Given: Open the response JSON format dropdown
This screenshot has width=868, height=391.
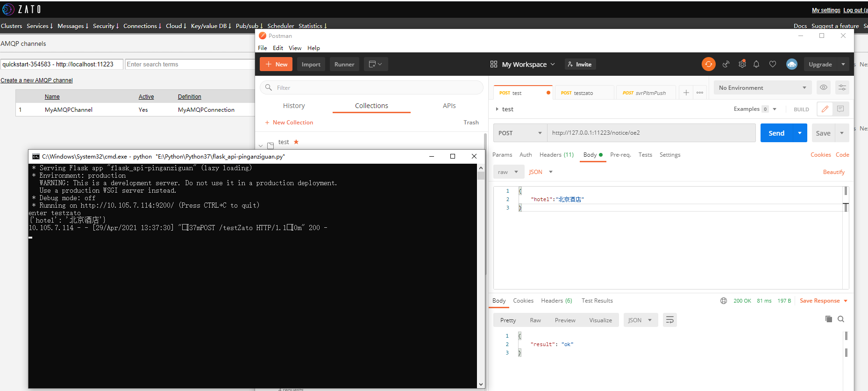Looking at the screenshot, I should pyautogui.click(x=640, y=320).
